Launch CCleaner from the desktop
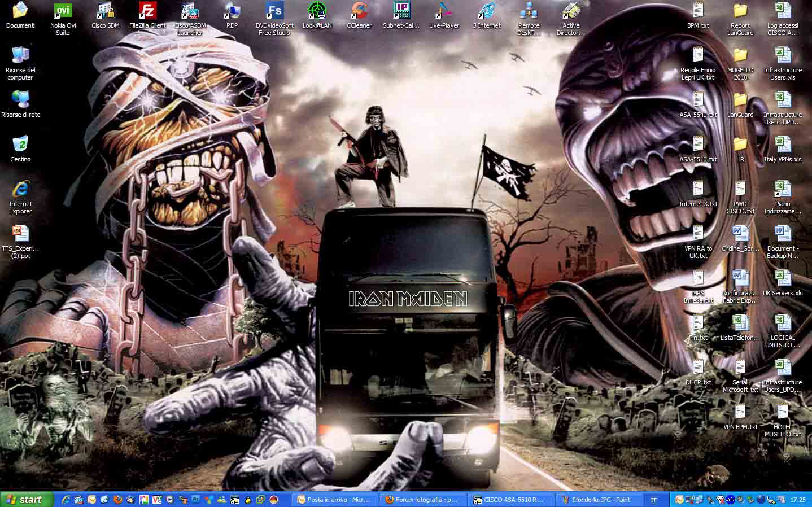Screen dimensions: 812x507 point(359,12)
